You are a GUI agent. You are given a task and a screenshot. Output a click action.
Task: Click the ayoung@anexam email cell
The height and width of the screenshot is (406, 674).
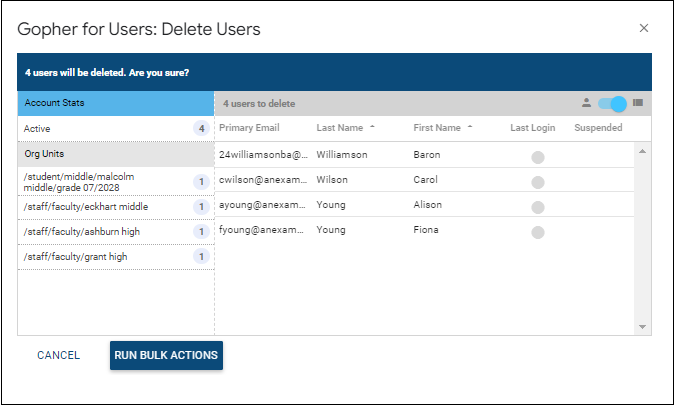pos(263,205)
